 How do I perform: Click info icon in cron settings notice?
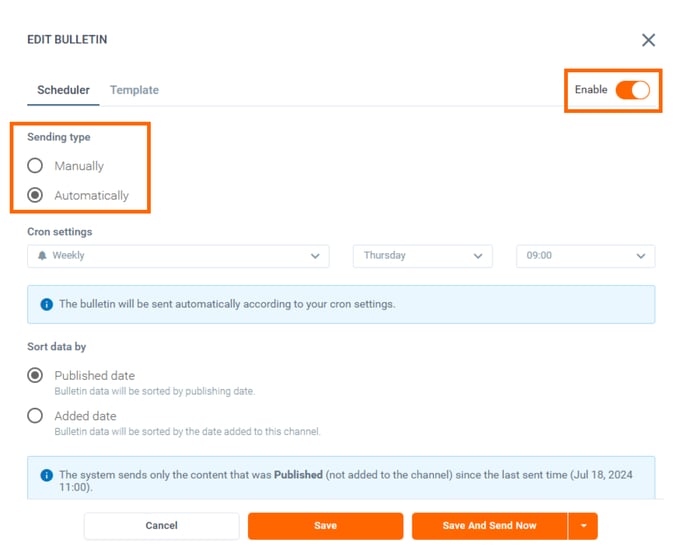(x=46, y=304)
